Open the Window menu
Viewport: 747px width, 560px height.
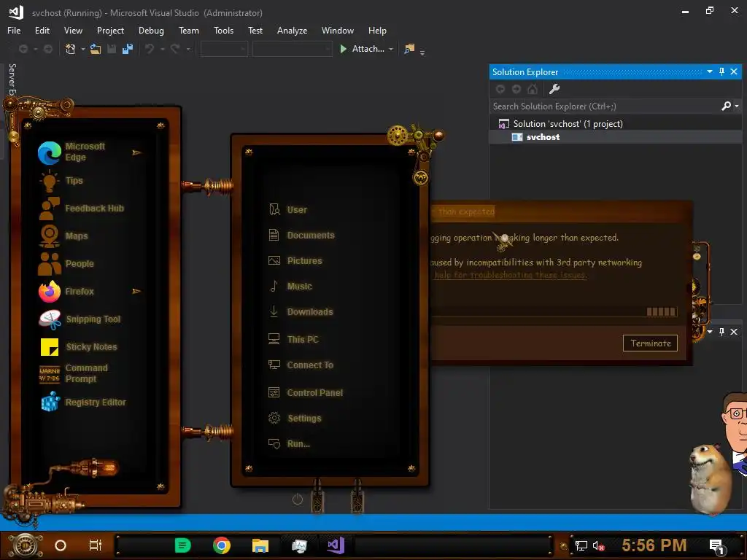(337, 31)
